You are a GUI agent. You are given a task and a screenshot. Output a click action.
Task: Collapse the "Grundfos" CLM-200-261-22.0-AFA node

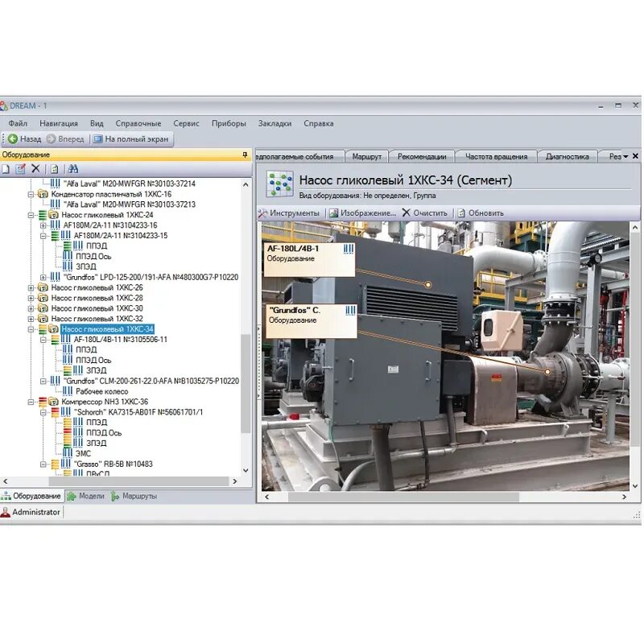point(43,381)
